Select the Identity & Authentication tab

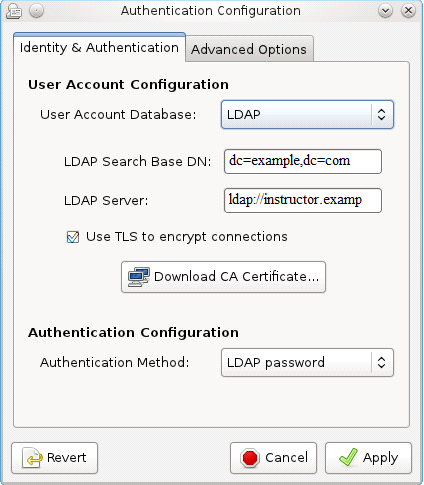click(99, 48)
